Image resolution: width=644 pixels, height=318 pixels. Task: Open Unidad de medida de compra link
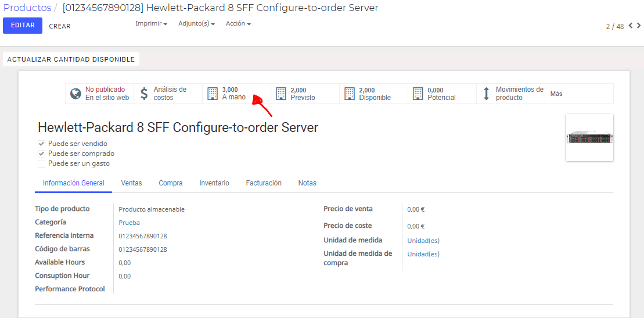point(423,254)
